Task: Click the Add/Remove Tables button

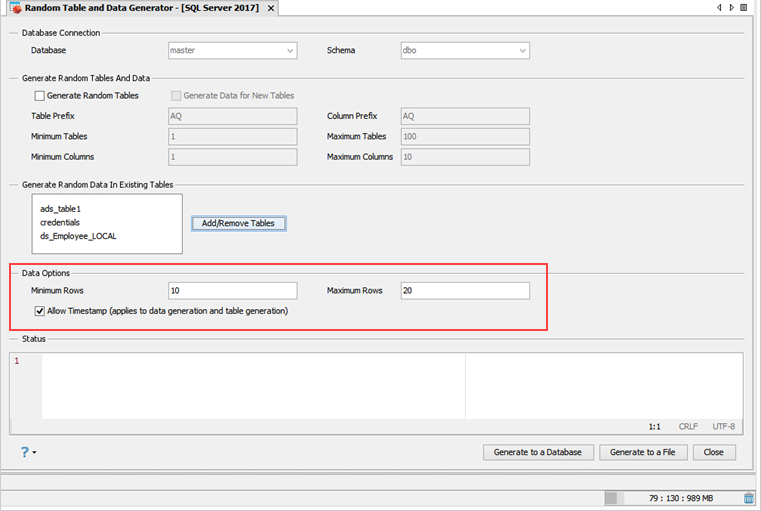Action: point(238,223)
